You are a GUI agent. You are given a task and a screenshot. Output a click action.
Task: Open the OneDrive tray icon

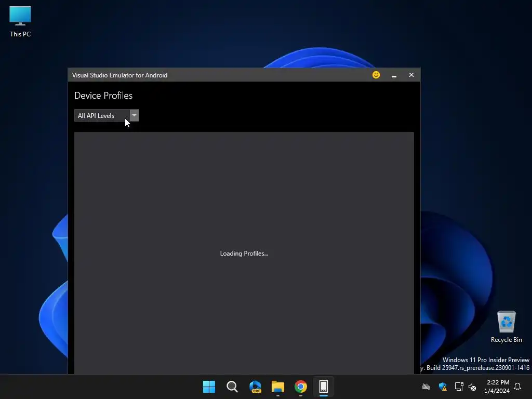426,387
